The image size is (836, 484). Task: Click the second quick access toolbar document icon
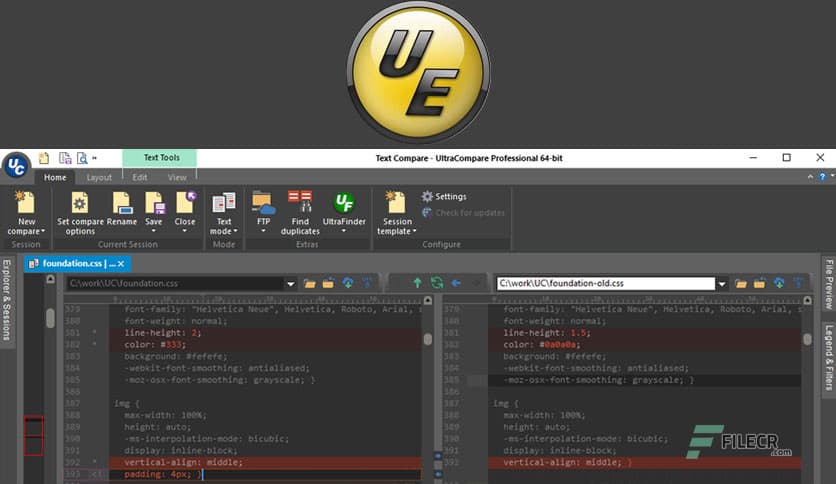65,158
